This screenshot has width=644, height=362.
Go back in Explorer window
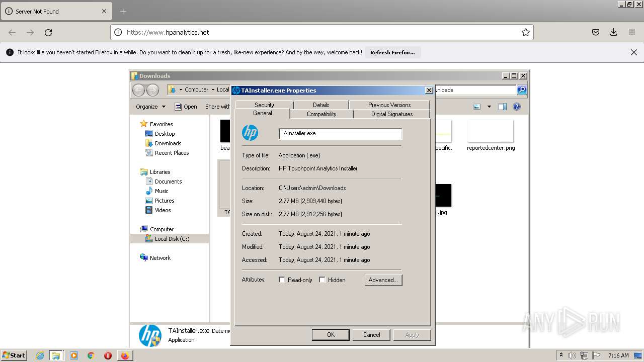point(139,90)
